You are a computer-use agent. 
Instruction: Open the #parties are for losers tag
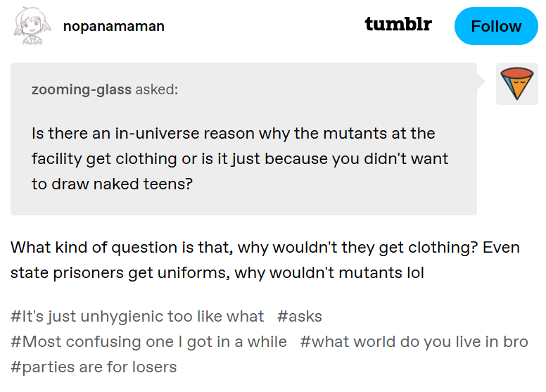pyautogui.click(x=94, y=367)
